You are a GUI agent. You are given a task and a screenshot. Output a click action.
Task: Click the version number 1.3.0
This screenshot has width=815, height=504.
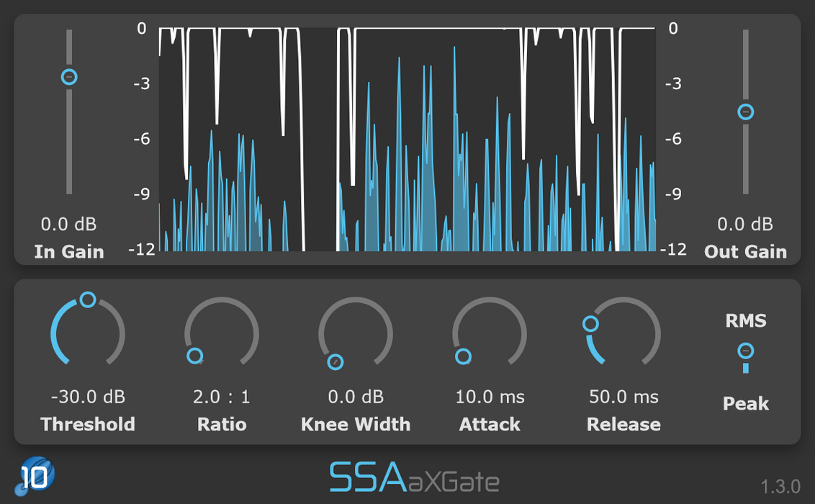(x=780, y=485)
